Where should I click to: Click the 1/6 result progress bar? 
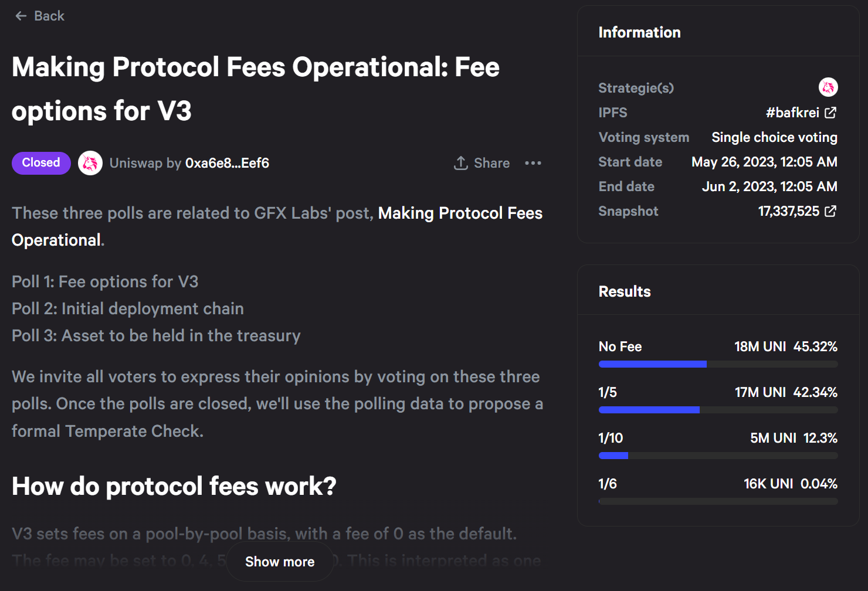point(718,501)
